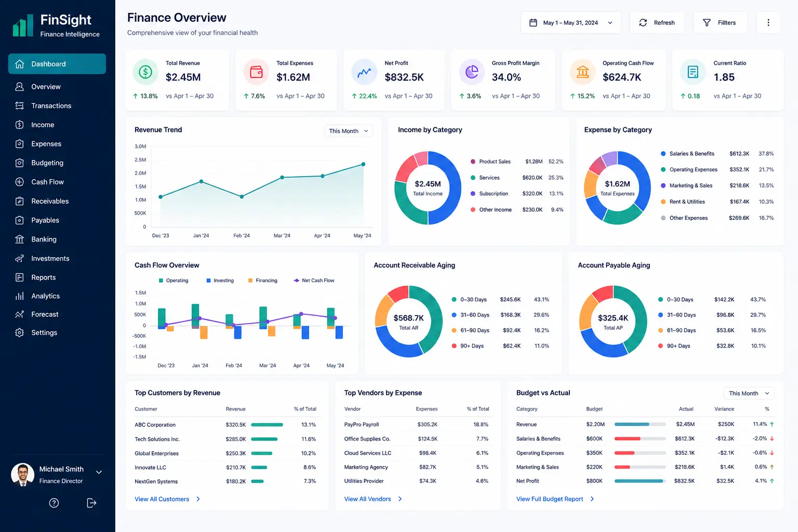This screenshot has width=798, height=532.
Task: Click the Total Income donut chart center
Action: [x=428, y=188]
